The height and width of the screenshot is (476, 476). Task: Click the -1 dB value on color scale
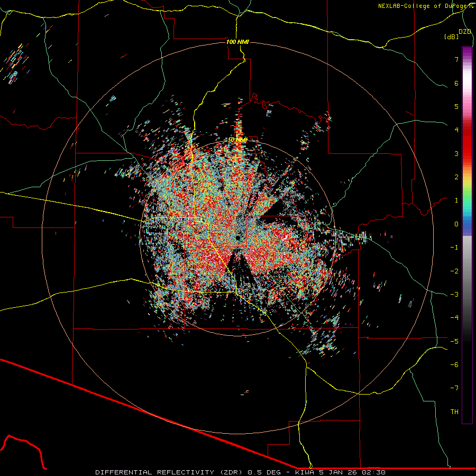tap(454, 248)
